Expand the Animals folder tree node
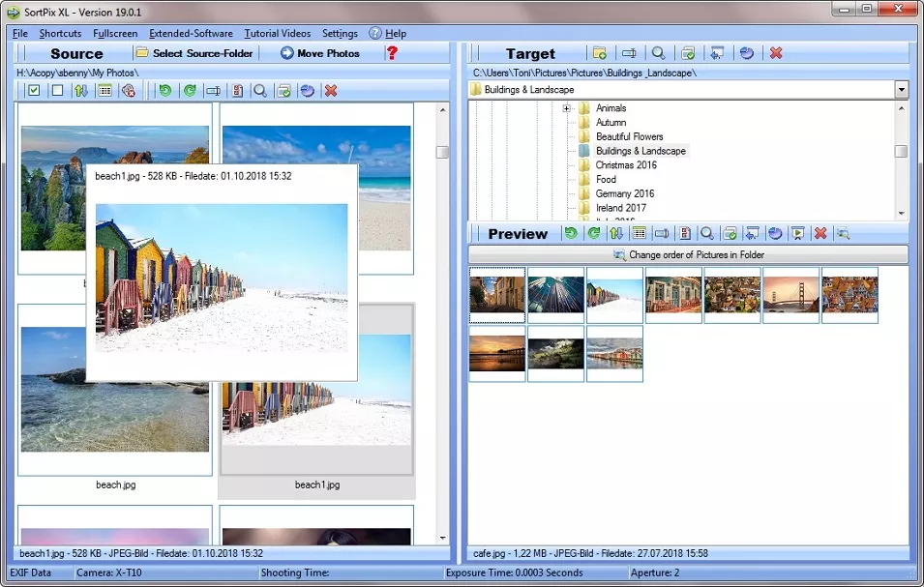 (566, 108)
